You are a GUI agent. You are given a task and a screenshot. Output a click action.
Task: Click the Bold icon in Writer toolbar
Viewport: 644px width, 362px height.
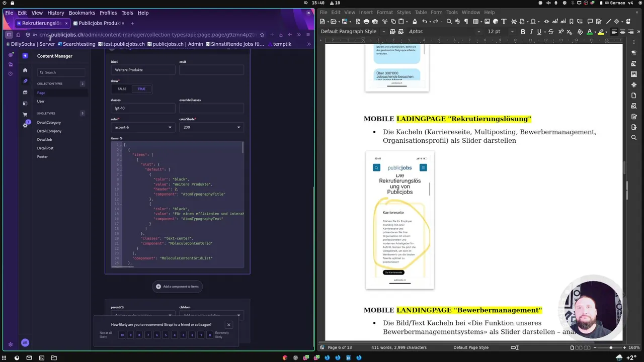coord(523,32)
